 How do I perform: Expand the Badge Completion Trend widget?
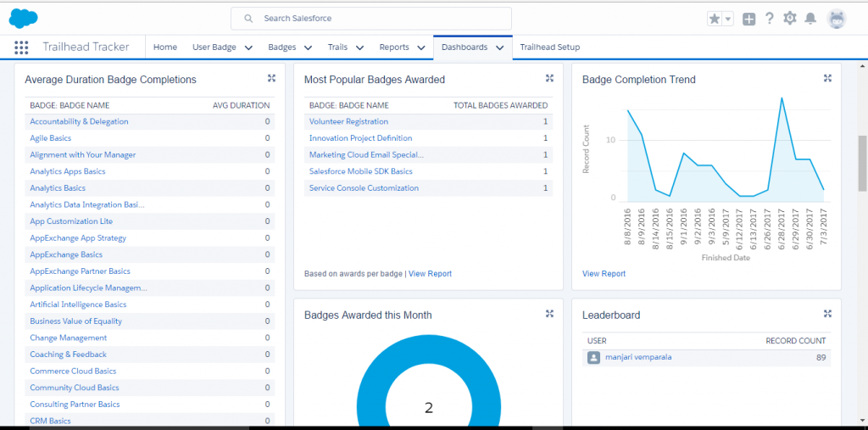pos(827,78)
